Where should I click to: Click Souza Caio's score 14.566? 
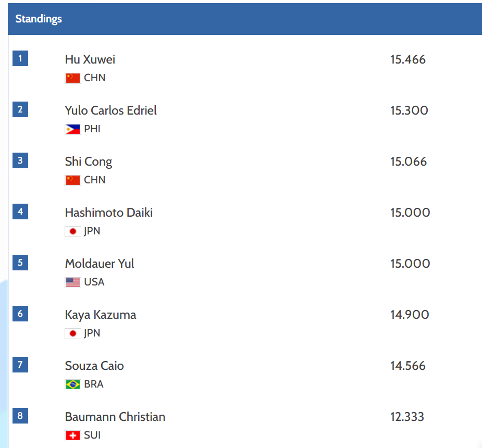tap(408, 366)
